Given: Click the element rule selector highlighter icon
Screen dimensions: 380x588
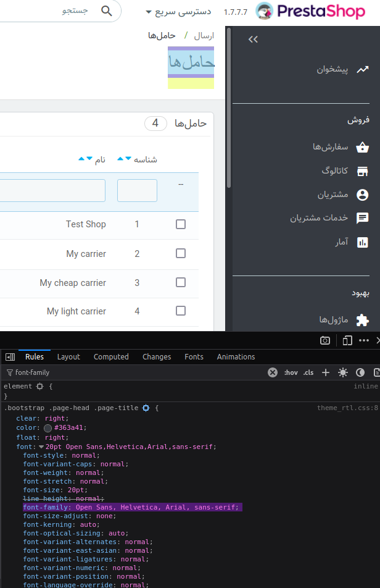Looking at the screenshot, I should 40,386.
